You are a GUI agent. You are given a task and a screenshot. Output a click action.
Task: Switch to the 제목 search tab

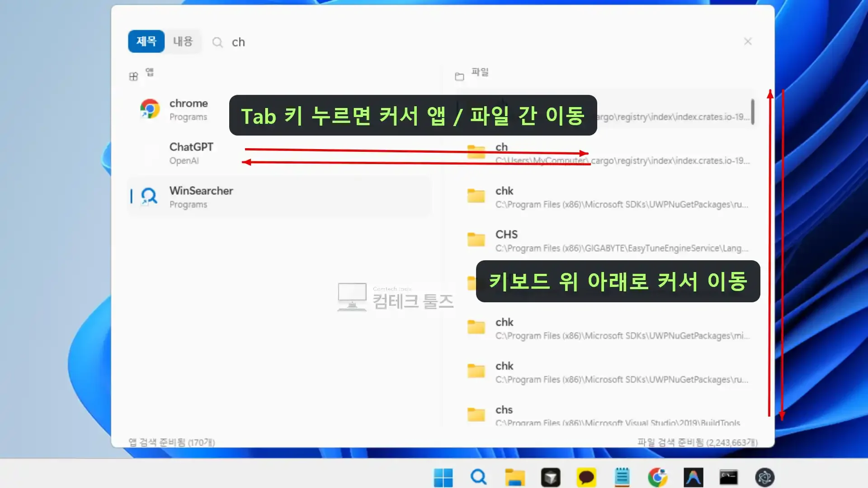coord(146,42)
